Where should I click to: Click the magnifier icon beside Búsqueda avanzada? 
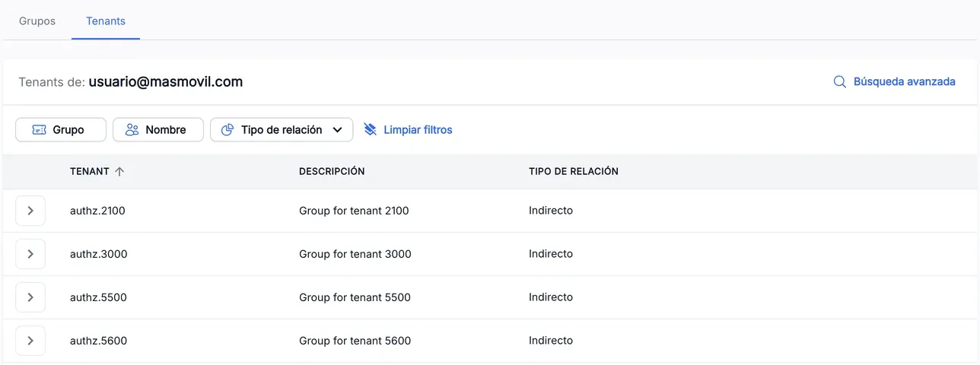[840, 81]
